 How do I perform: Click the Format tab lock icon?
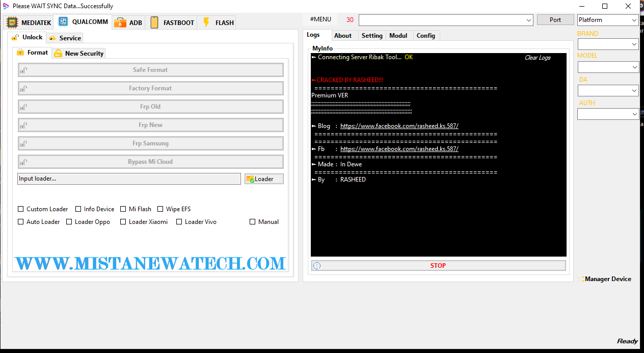pyautogui.click(x=20, y=53)
